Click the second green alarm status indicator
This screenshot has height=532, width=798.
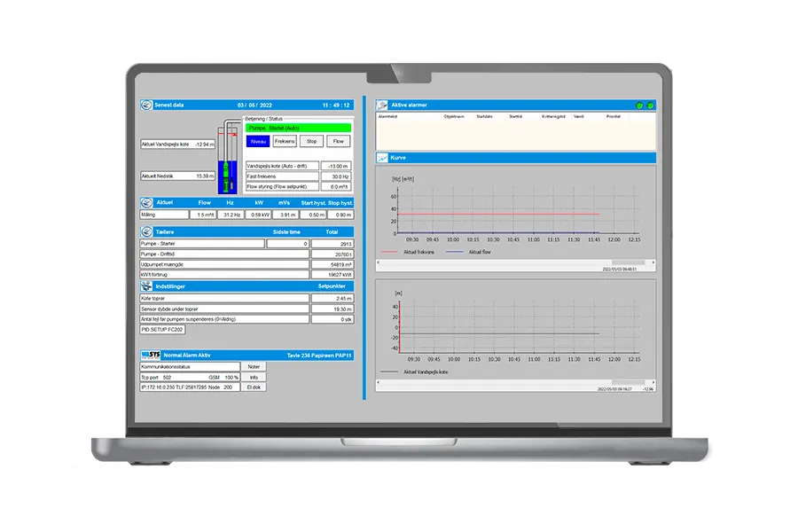(x=650, y=106)
